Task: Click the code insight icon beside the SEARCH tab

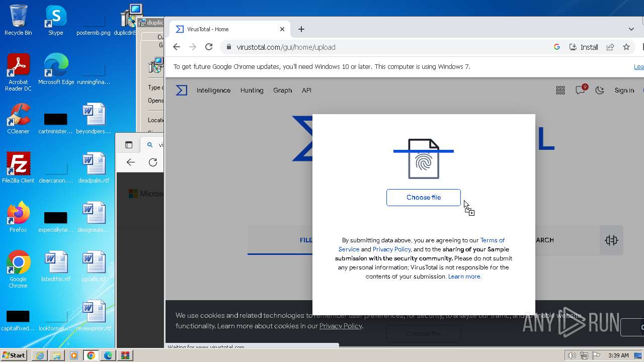Action: (611, 240)
